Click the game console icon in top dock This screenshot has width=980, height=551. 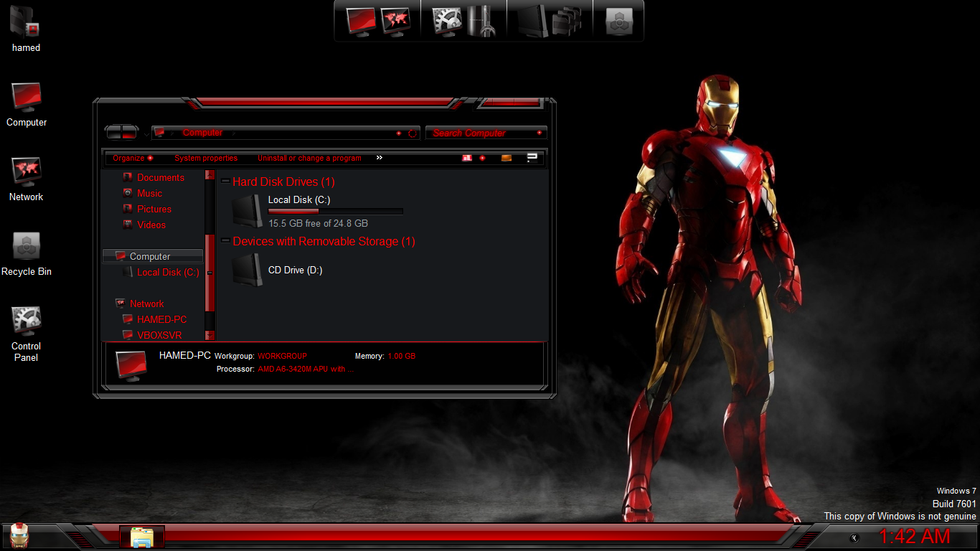click(x=481, y=20)
